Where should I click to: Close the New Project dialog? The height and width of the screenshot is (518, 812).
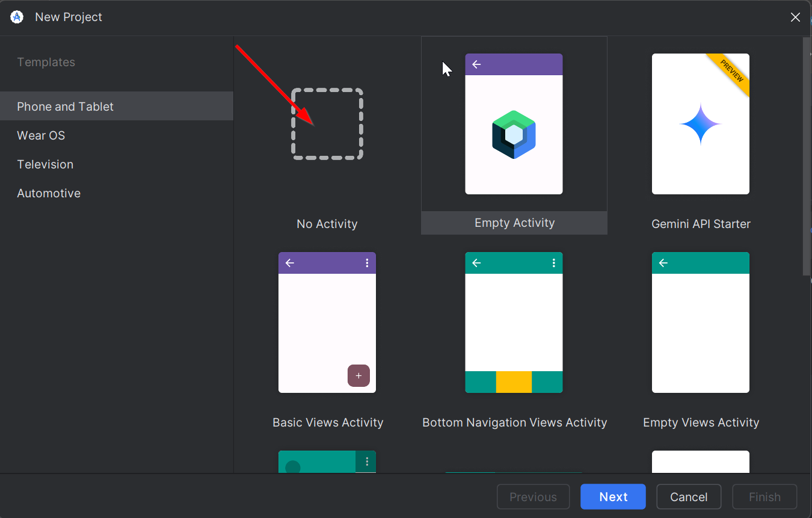795,17
